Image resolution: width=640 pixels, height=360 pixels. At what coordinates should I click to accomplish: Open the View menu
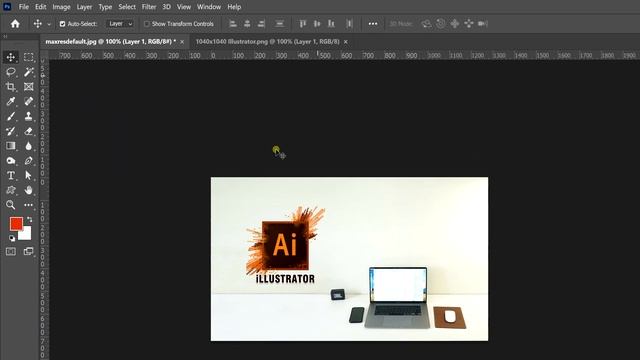point(184,7)
